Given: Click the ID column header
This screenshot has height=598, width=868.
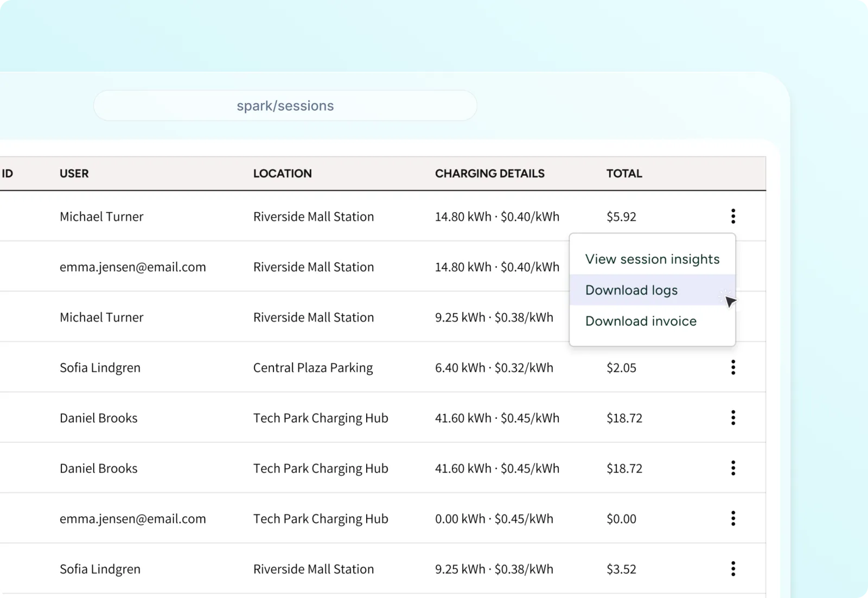Looking at the screenshot, I should 8,174.
